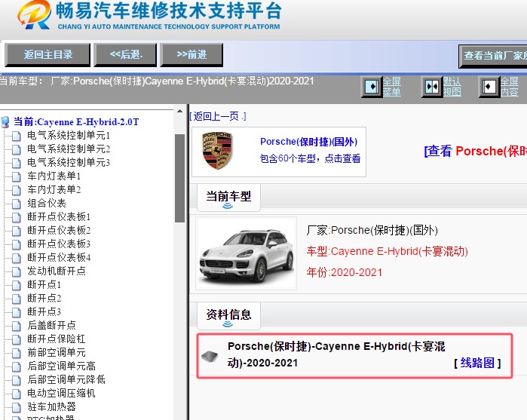Select 后部空调单元高 in the tree
The width and height of the screenshot is (527, 420).
click(x=61, y=366)
